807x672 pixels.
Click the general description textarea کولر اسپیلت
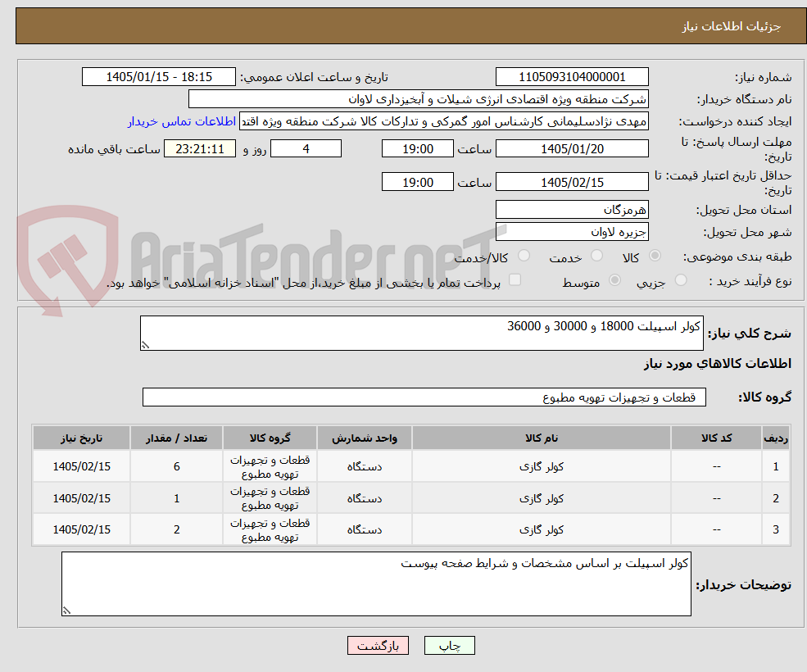421,334
